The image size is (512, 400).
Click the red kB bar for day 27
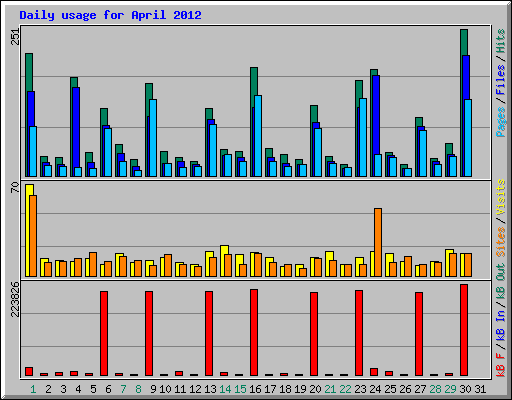[x=419, y=334]
